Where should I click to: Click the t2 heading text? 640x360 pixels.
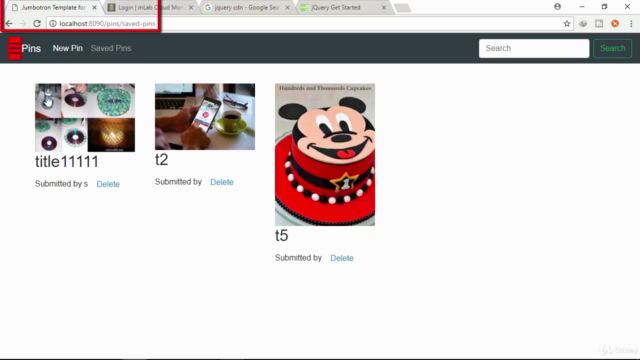pyautogui.click(x=162, y=160)
